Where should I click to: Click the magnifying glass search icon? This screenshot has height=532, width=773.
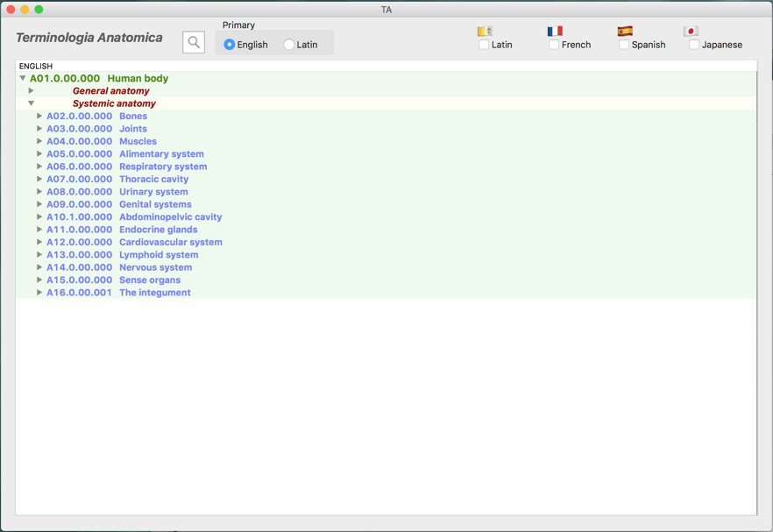(194, 42)
